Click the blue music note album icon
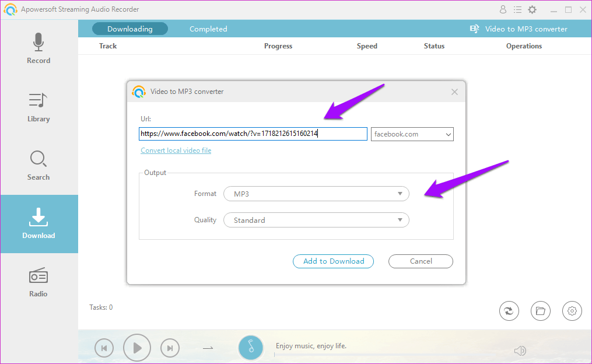This screenshot has width=592, height=364. pos(251,348)
